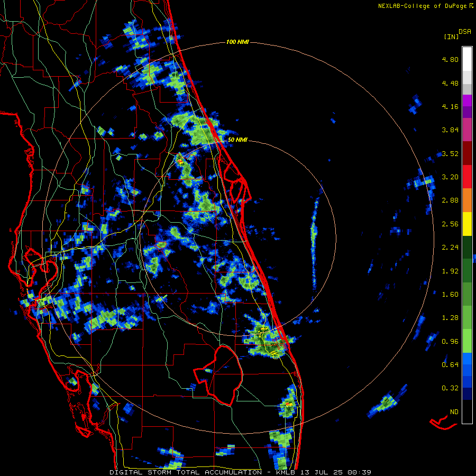The image size is (476, 476).
Task: Select the yellow swatch on the color scale
Action: [467, 224]
